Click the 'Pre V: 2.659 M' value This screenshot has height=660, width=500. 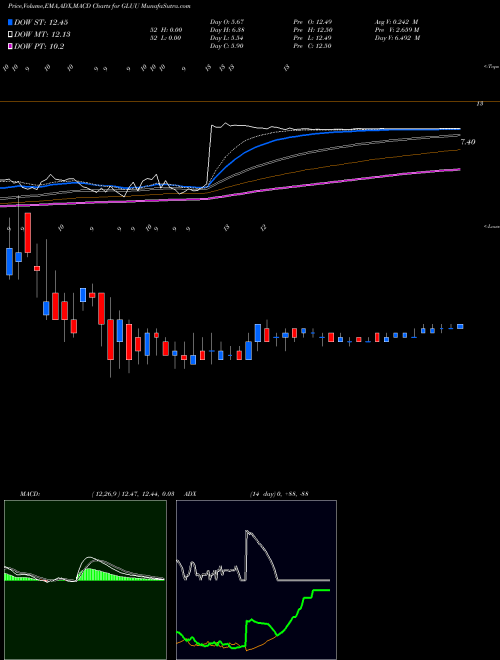[397, 30]
